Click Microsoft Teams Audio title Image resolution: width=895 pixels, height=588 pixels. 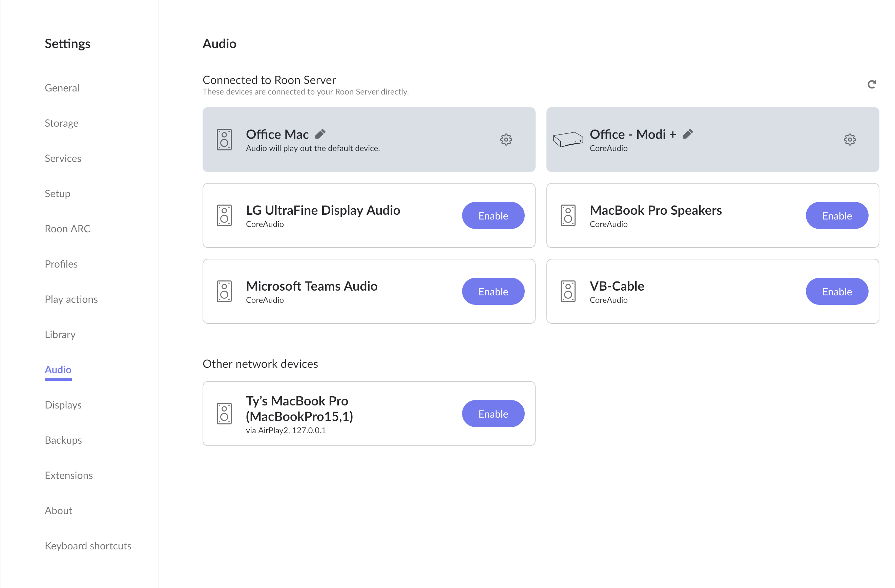[312, 286]
